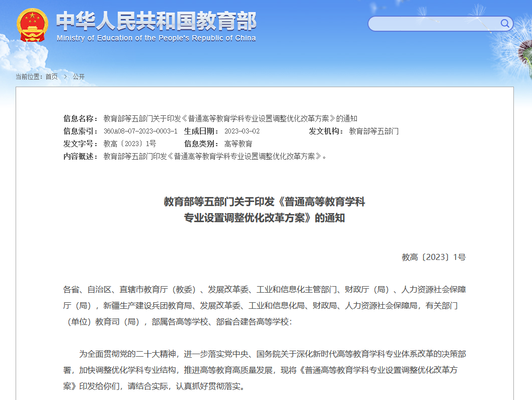Click the right-aligned document number 教高〔2023〕1号
The height and width of the screenshot is (400, 532).
click(434, 257)
